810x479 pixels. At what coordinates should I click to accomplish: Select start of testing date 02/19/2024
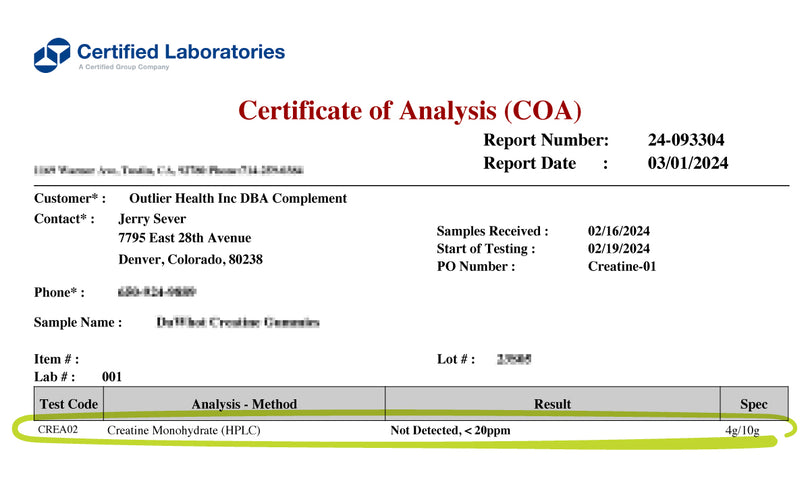click(x=618, y=249)
